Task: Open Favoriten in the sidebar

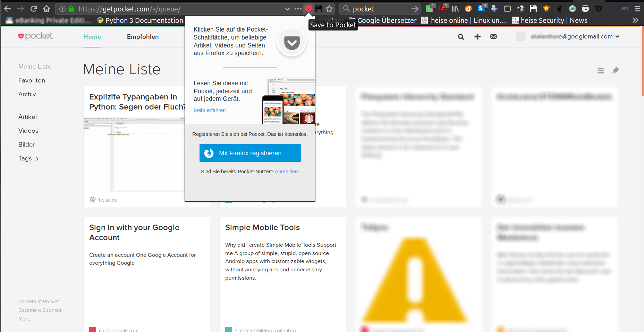Action: tap(32, 80)
